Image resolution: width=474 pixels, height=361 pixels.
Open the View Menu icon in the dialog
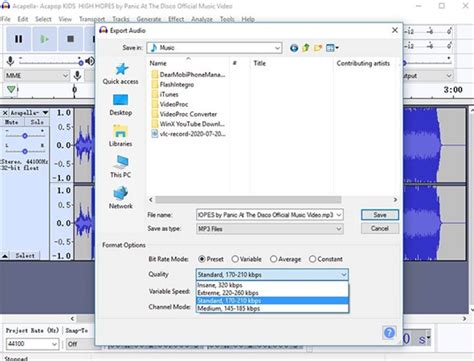[x=332, y=48]
